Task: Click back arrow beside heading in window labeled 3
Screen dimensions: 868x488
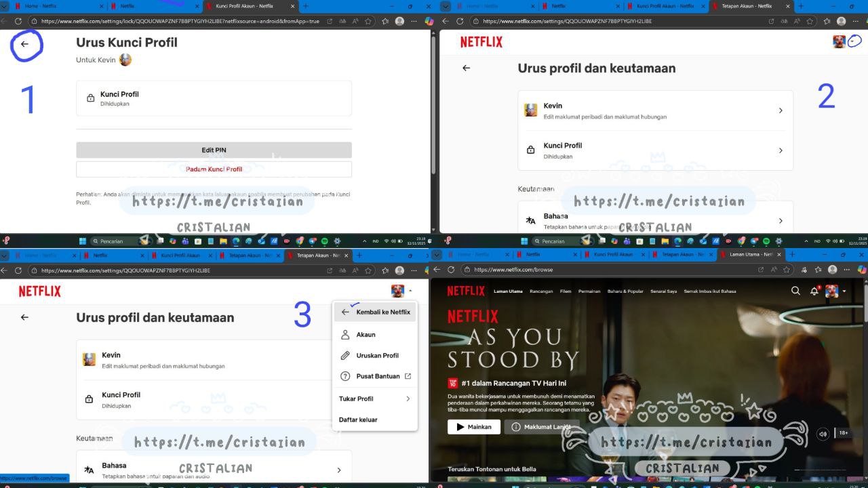Action: point(25,317)
